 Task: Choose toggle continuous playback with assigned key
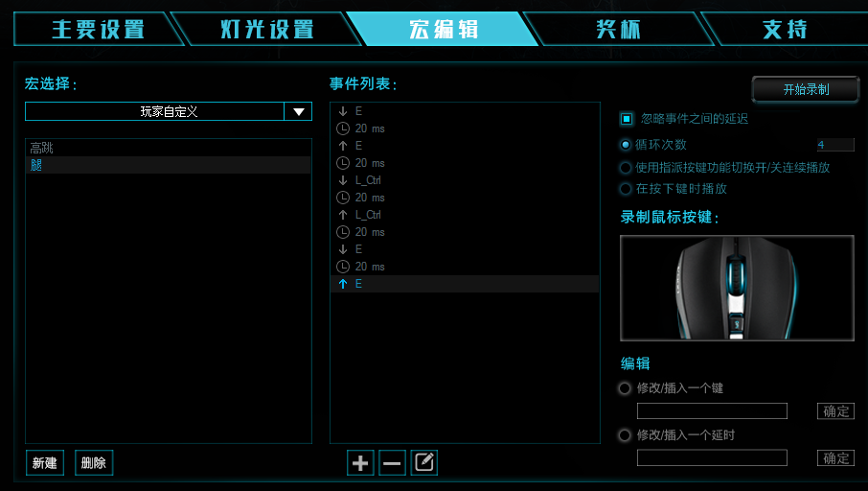pyautogui.click(x=626, y=168)
